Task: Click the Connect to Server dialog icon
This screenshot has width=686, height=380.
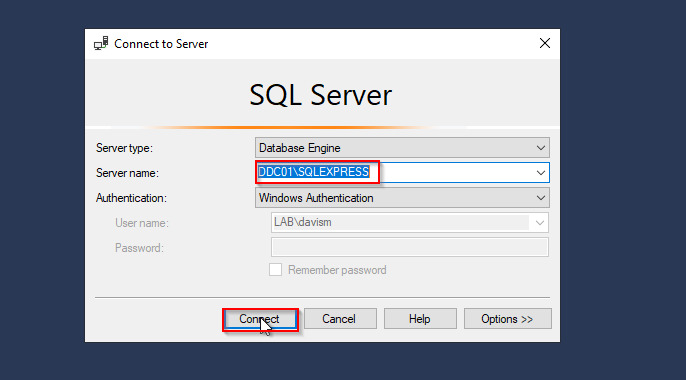Action: click(101, 44)
